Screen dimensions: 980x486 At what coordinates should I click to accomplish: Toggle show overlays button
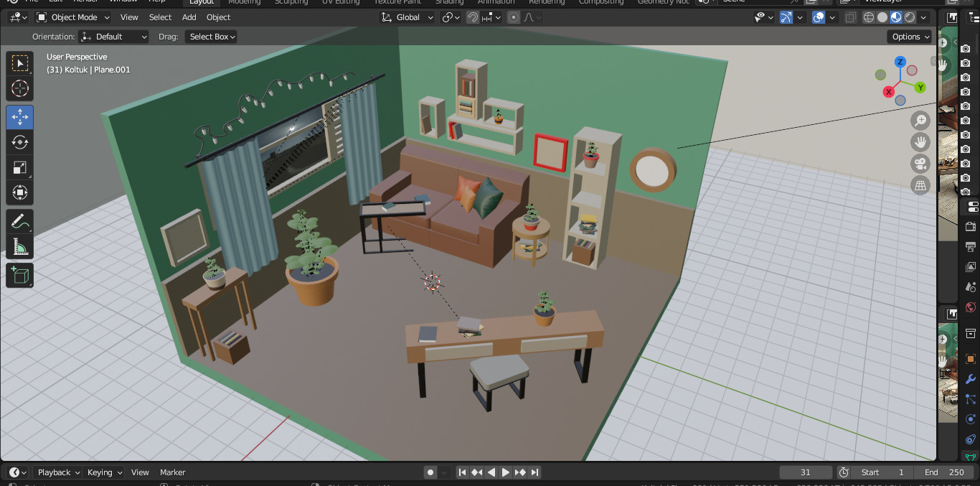[x=819, y=17]
